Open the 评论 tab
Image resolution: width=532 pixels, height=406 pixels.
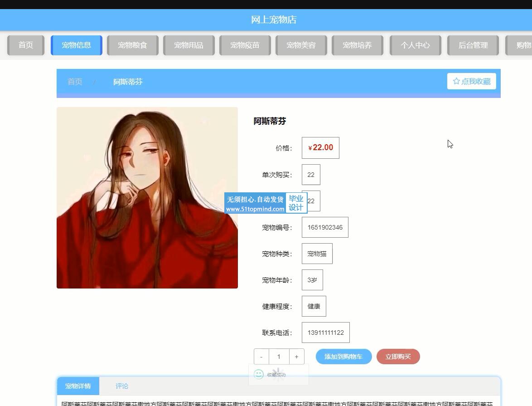(x=122, y=386)
